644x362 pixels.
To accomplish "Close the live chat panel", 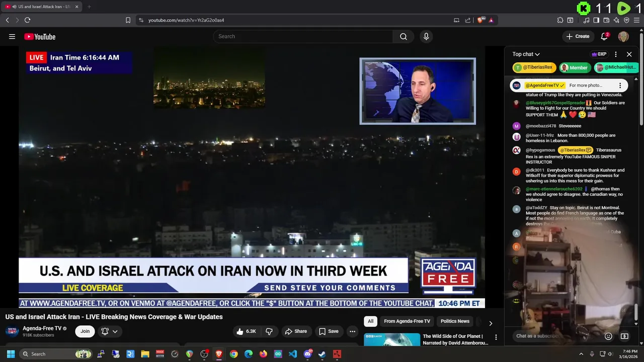I will (x=629, y=54).
